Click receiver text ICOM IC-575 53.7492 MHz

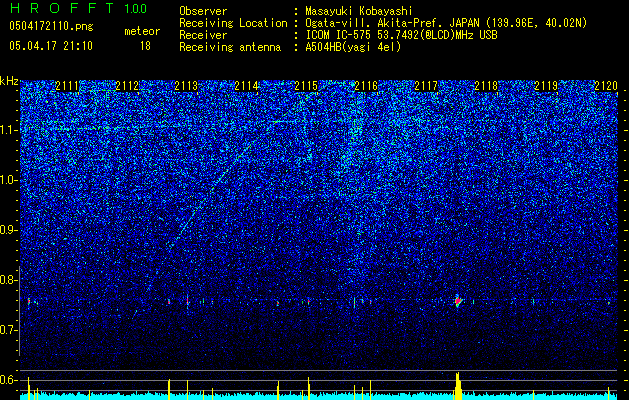click(401, 35)
